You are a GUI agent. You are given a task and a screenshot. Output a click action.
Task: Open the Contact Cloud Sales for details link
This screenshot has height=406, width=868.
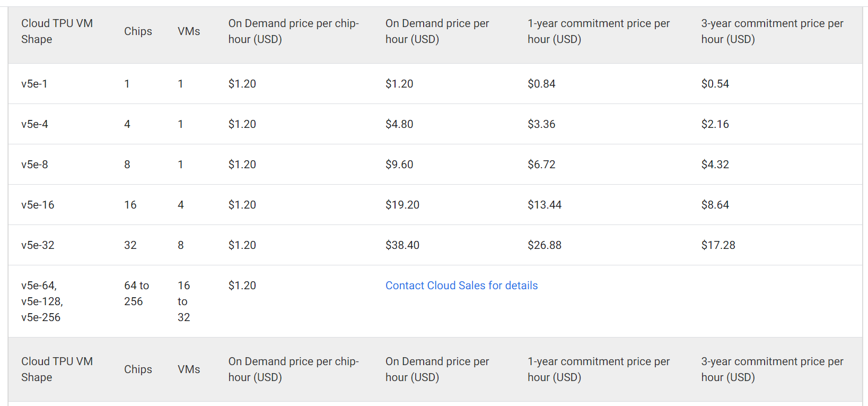[x=461, y=286]
